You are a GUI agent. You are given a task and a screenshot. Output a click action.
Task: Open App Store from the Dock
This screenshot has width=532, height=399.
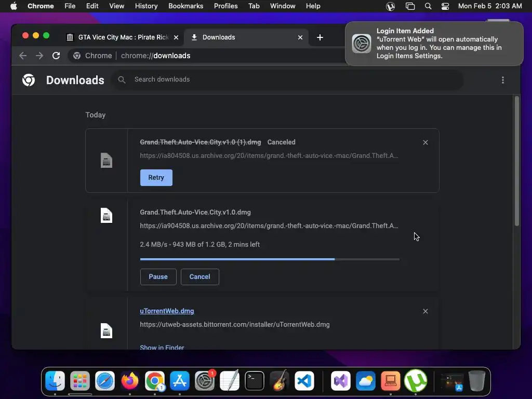180,381
